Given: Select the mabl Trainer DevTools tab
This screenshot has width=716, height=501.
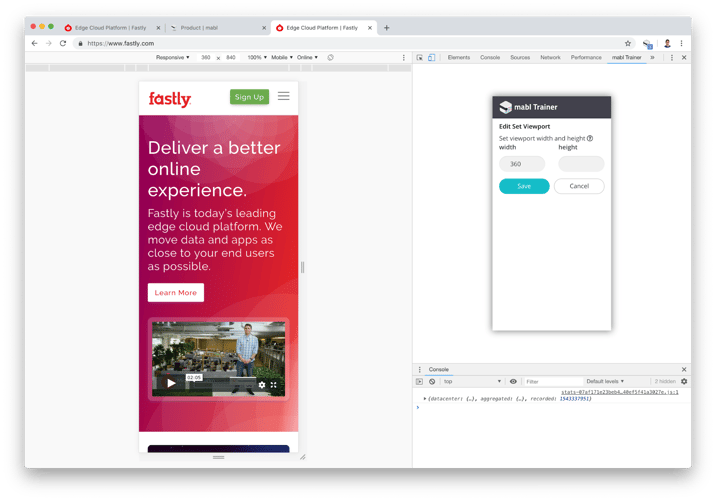Looking at the screenshot, I should (626, 58).
